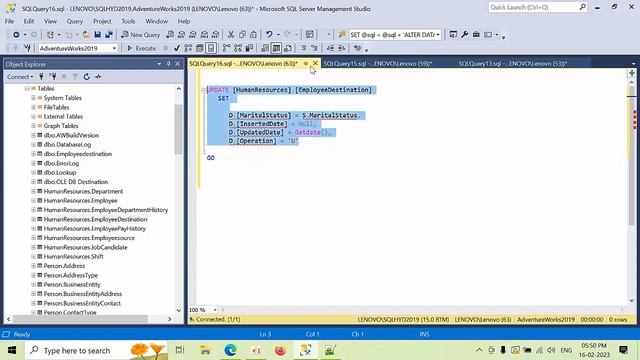Image resolution: width=640 pixels, height=360 pixels.
Task: Close the SQLQuery16.sql tab
Action: [x=315, y=63]
